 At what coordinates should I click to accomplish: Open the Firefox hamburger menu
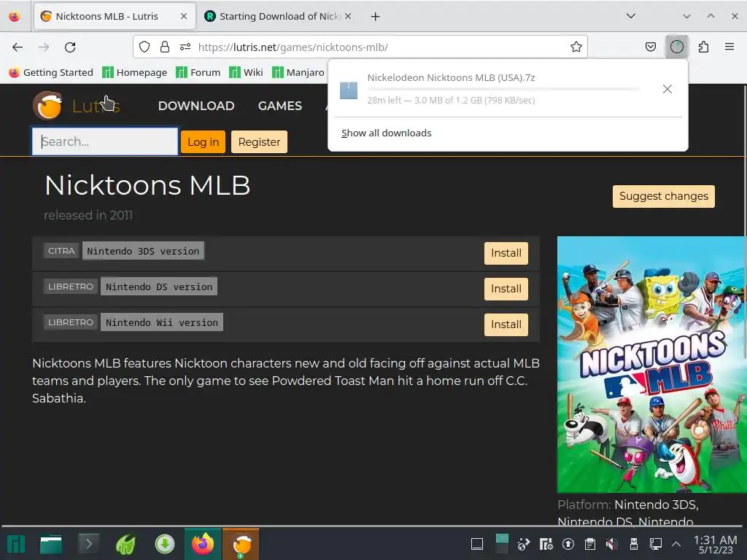pos(729,47)
